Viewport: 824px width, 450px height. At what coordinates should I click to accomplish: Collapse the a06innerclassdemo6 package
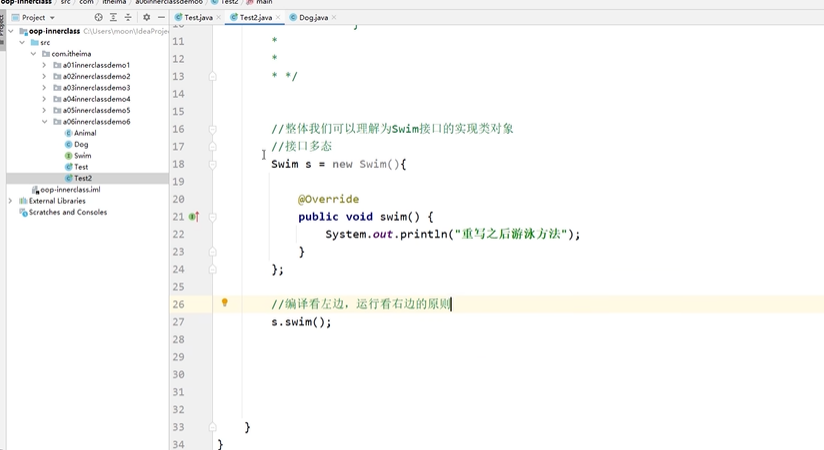click(44, 121)
